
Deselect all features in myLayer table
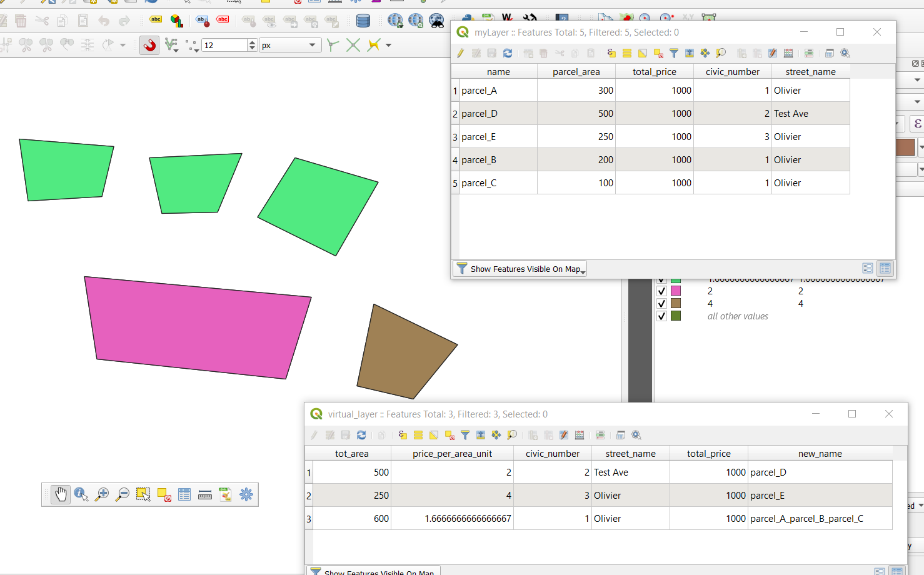tap(658, 53)
